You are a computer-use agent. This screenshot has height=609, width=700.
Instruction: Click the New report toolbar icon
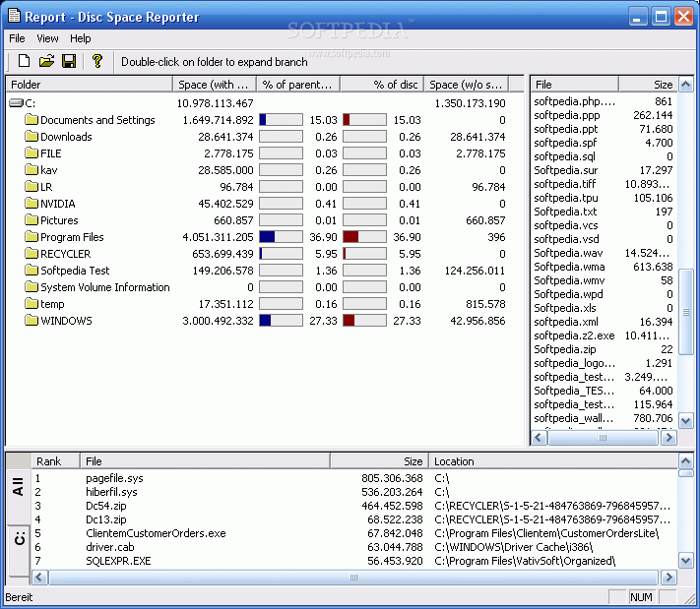pos(24,61)
